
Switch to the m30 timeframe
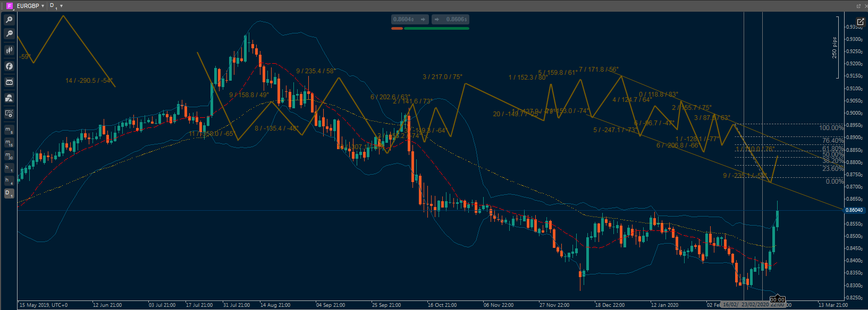click(9, 156)
